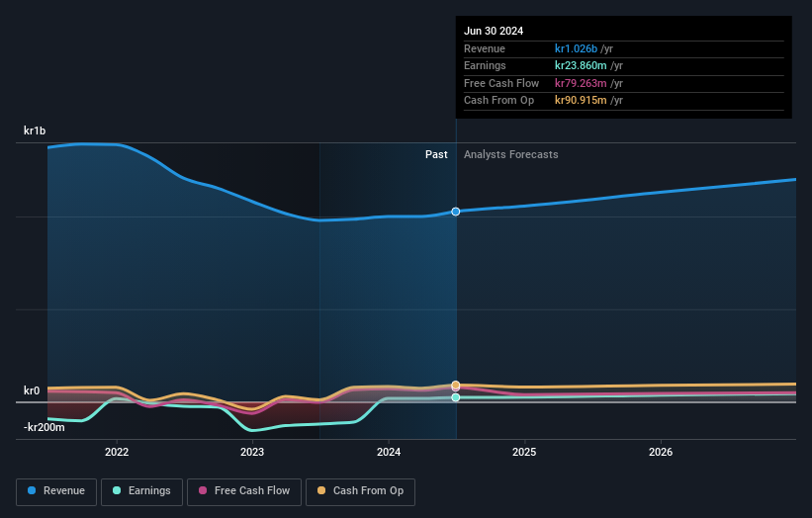Click the kr90.915m cash from op value
The width and height of the screenshot is (812, 518).
pyautogui.click(x=581, y=101)
